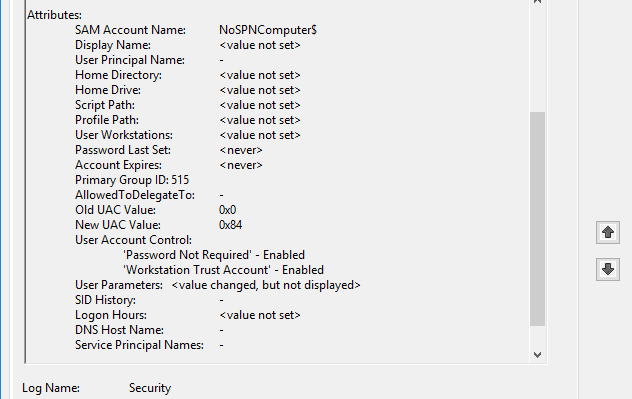Click the New UAC Value 0x84 text
This screenshot has height=399, width=632.
[x=230, y=225]
